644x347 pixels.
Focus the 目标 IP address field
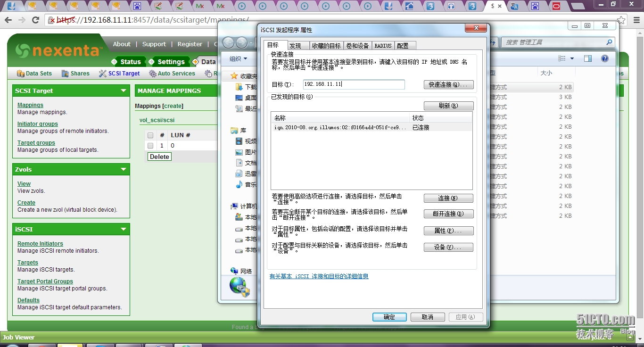(x=354, y=84)
